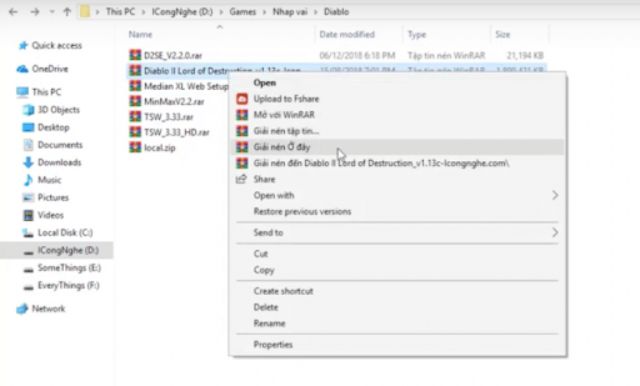Select the TSW_3.33_HD.rar file
This screenshot has width=640, height=386.
[177, 132]
